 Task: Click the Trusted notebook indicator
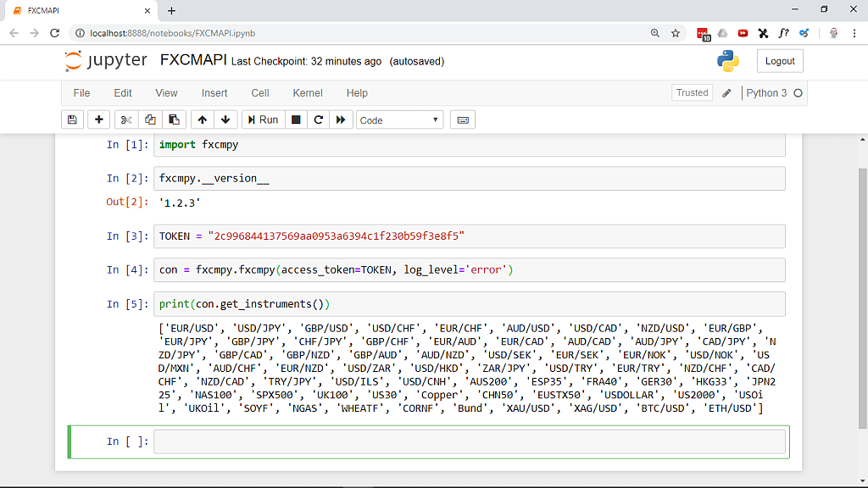click(692, 93)
